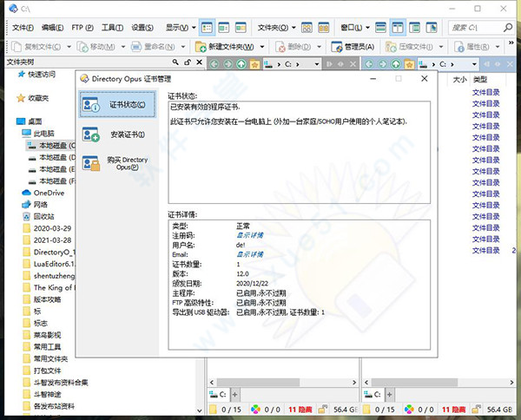Click 管理员(A) toolbar button
Viewport: 521px width, 420px height.
[353, 47]
